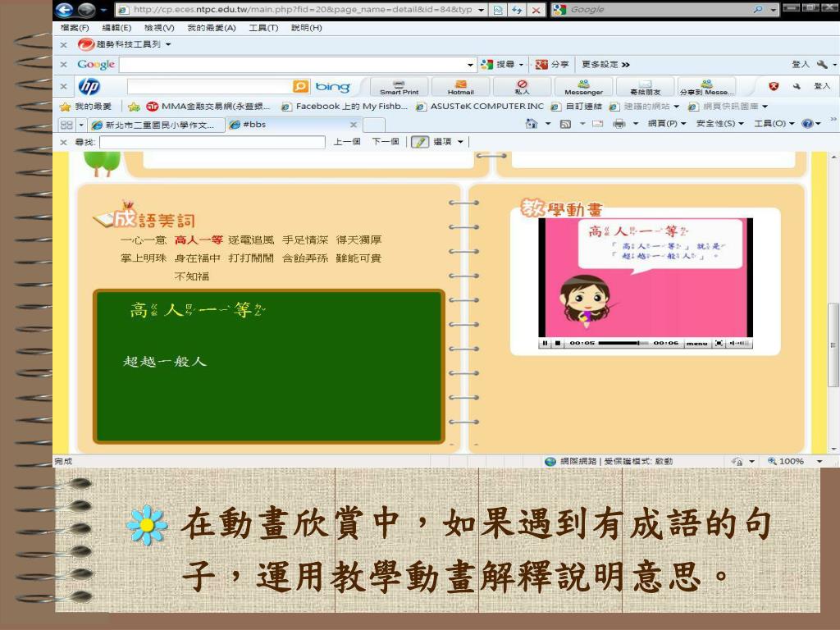Click the red shield icon on HP toolbar
This screenshot has width=840, height=630.
773,86
